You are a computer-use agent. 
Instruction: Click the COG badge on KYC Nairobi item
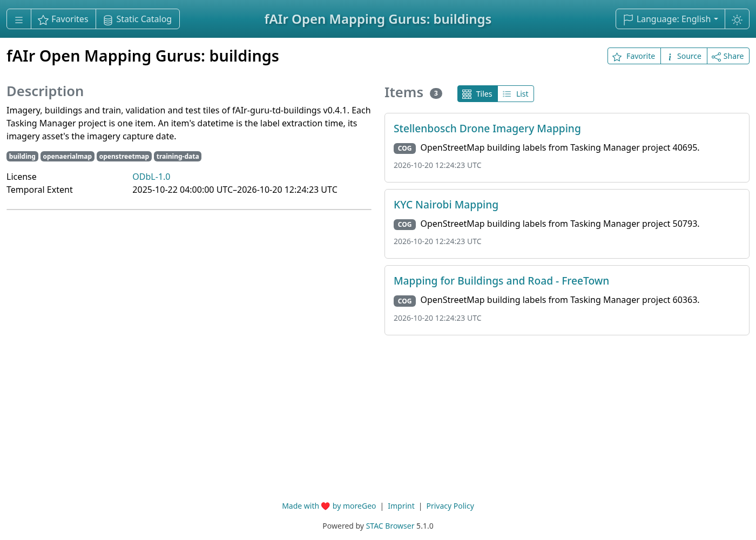404,224
